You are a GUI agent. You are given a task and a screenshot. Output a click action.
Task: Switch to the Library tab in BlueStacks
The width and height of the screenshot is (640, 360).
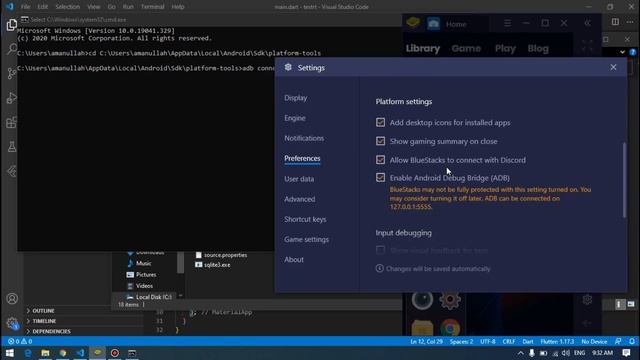click(x=423, y=49)
